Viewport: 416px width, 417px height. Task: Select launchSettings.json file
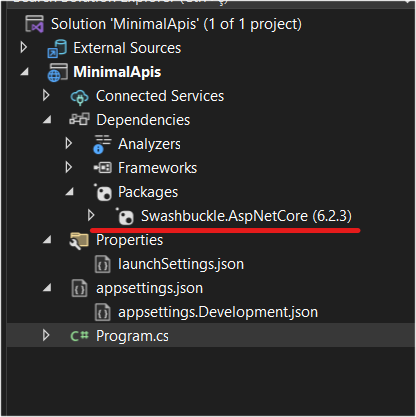[x=169, y=264]
